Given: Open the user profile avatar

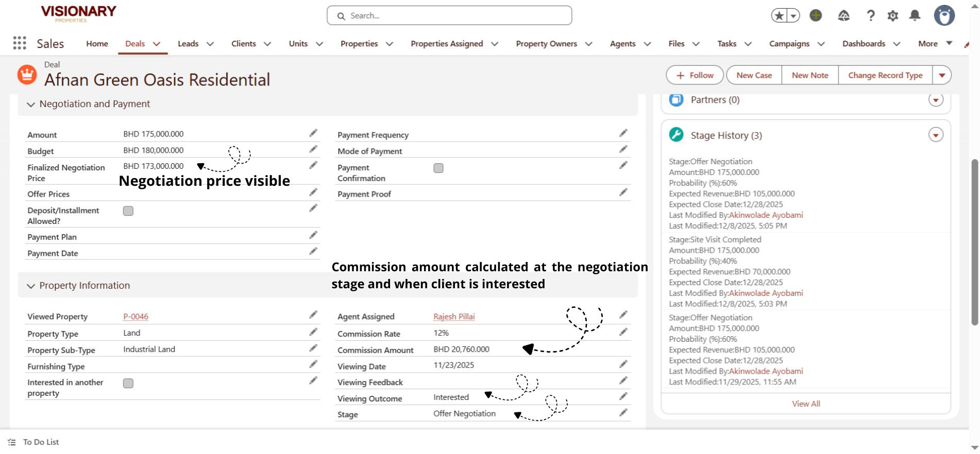Looking at the screenshot, I should click(944, 16).
